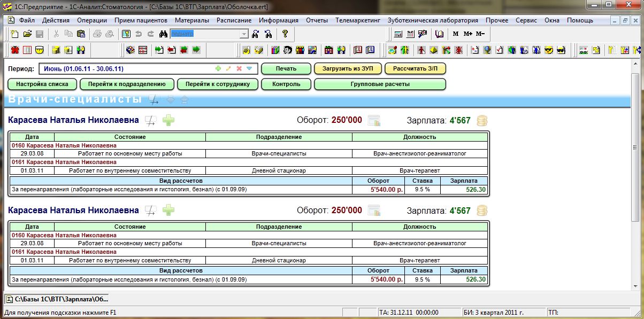Click the open file folder icon
This screenshot has width=644, height=319.
27,34
